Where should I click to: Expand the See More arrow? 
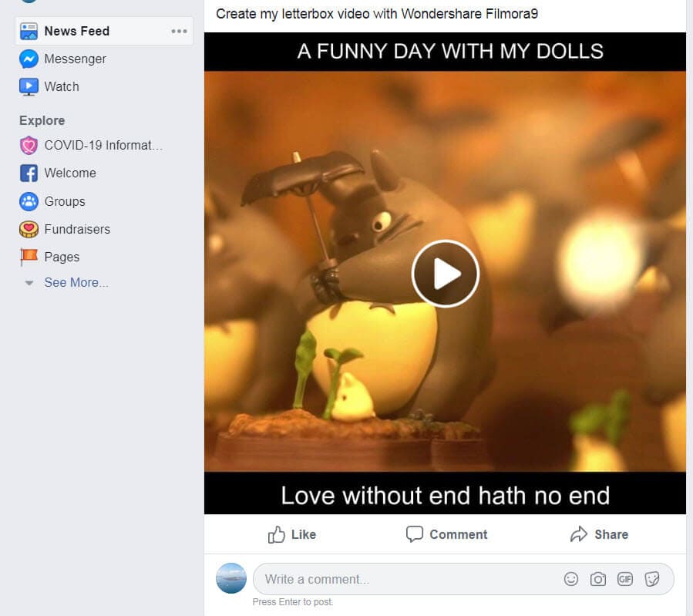[x=29, y=283]
